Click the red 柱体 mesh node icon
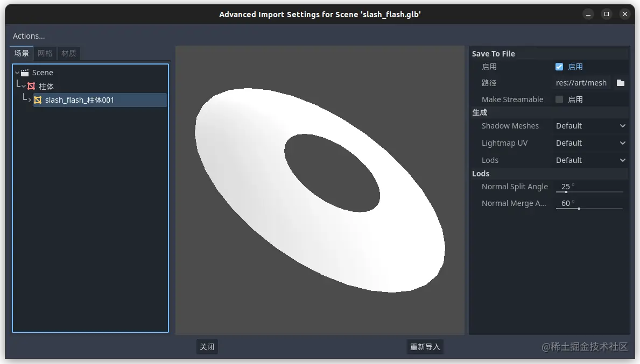Viewport: 640px width, 364px height. pyautogui.click(x=31, y=87)
